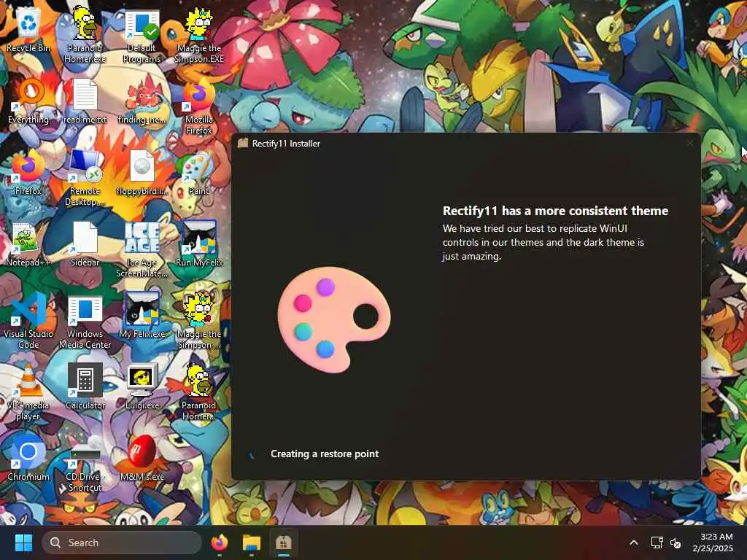Select the Paranoid Homer icon beside Luigi.exe
This screenshot has height=560, width=747.
tap(199, 392)
